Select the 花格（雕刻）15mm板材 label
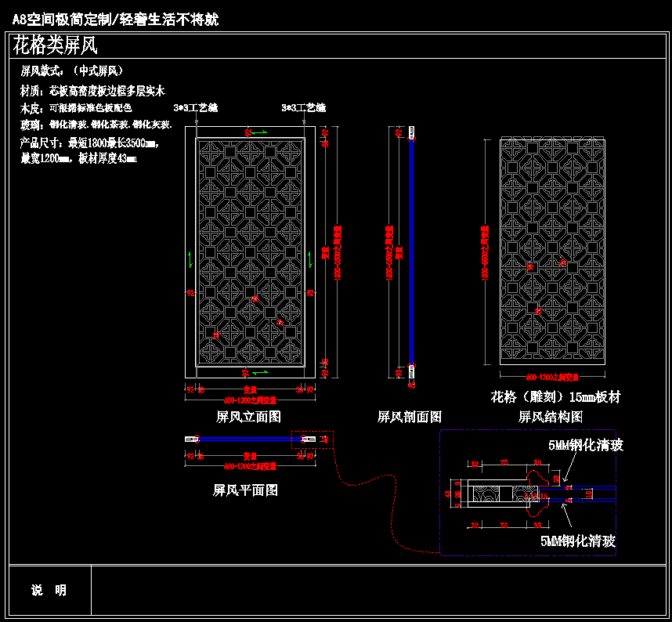The width and height of the screenshot is (672, 622). point(556,397)
